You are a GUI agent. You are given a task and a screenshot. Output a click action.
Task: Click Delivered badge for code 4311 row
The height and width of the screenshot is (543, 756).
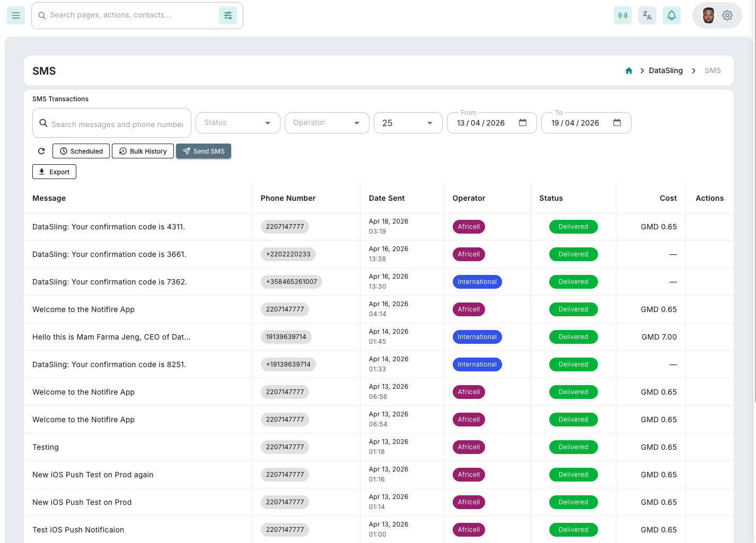(573, 227)
